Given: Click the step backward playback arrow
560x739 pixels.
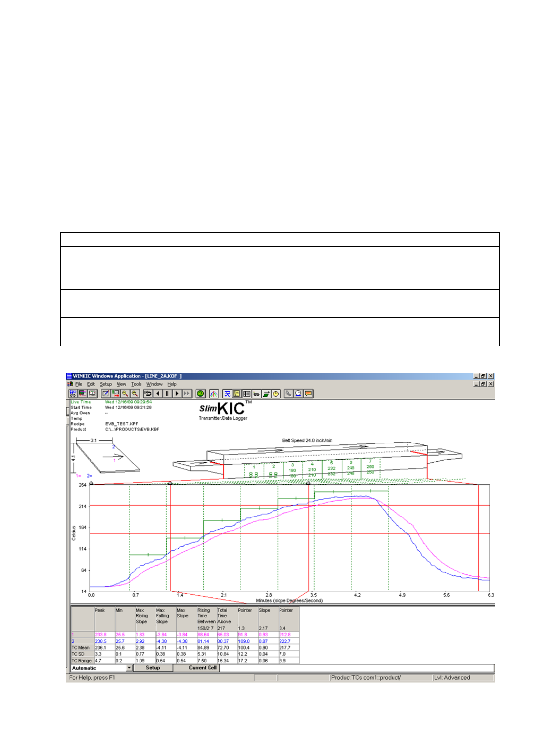Looking at the screenshot, I should coord(158,394).
